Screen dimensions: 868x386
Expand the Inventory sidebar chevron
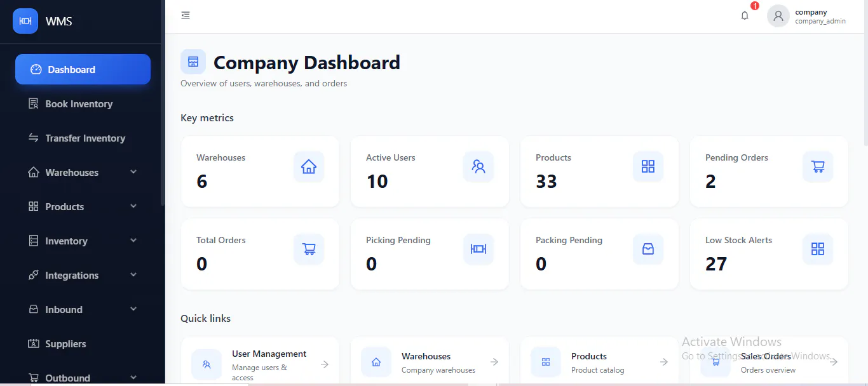(x=133, y=241)
